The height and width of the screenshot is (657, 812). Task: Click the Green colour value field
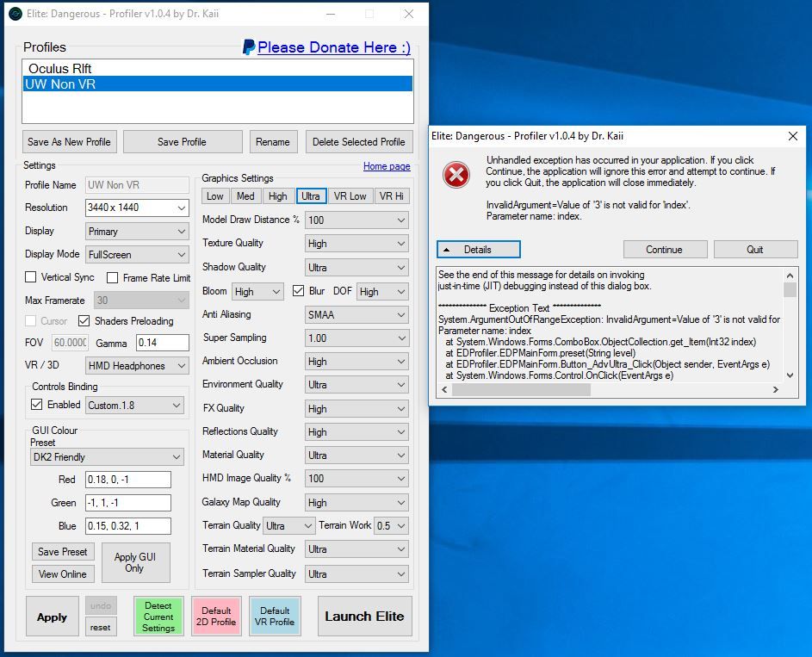pos(128,503)
